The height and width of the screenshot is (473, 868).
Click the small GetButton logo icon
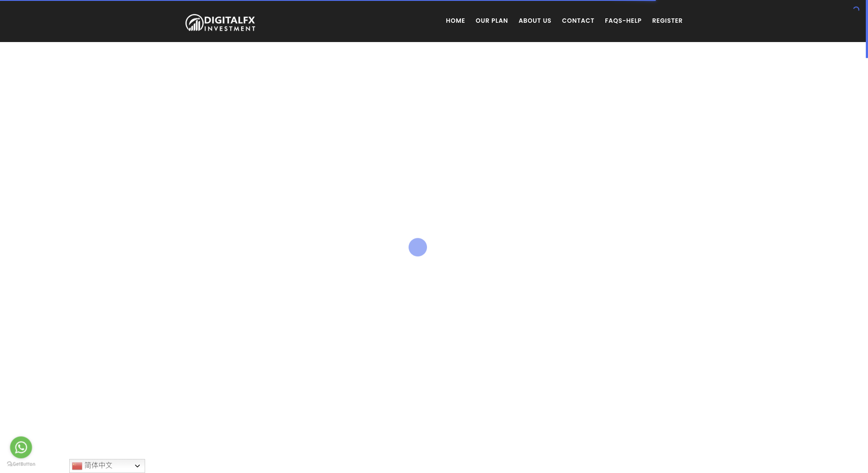pos(10,464)
